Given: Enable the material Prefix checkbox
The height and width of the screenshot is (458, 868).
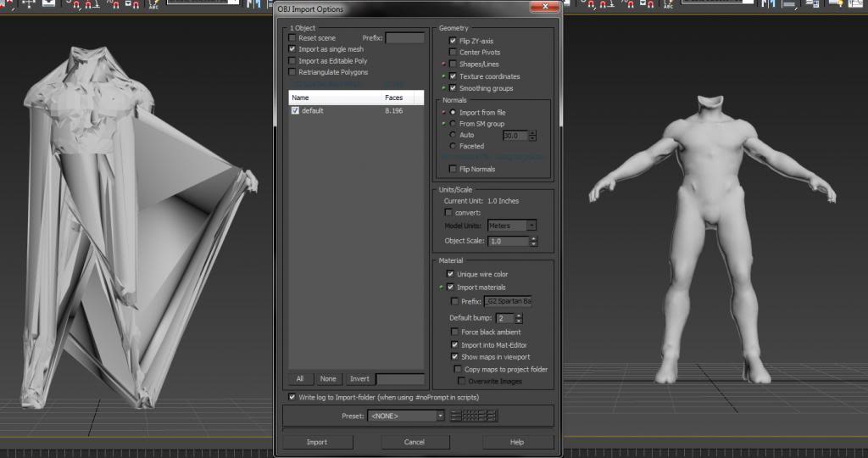Looking at the screenshot, I should pyautogui.click(x=455, y=301).
